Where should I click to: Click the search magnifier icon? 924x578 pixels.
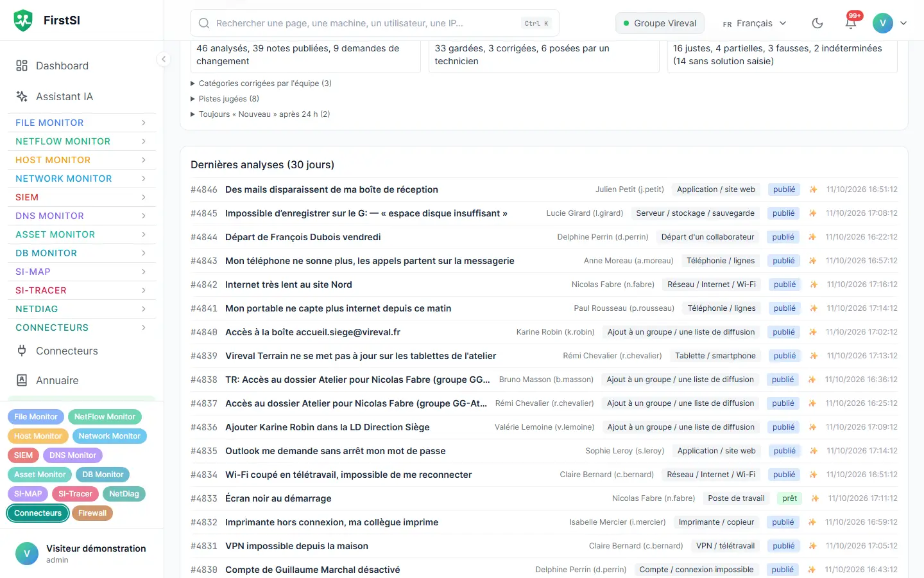click(204, 23)
